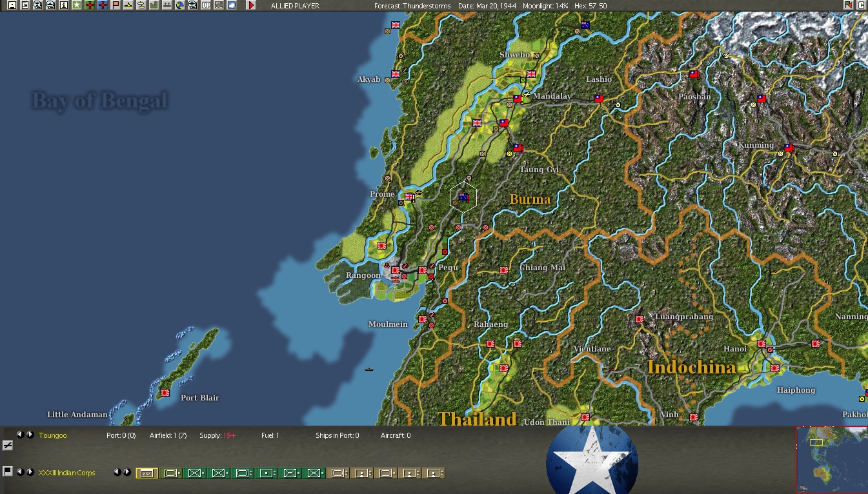The image size is (868, 494).
Task: Click the OP toolbar icon
Action: click(206, 5)
